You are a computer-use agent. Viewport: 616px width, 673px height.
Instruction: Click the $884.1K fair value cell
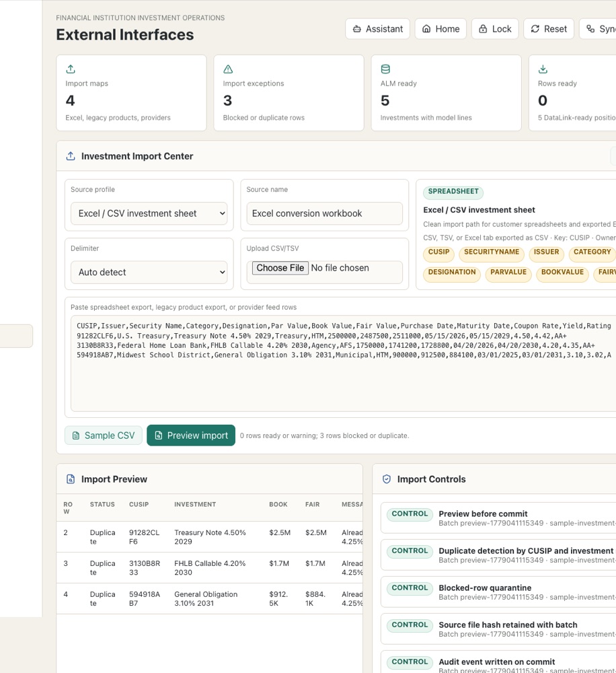pos(315,599)
